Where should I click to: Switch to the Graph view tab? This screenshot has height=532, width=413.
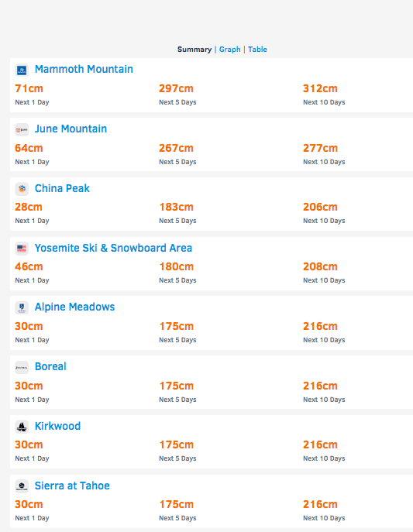230,50
